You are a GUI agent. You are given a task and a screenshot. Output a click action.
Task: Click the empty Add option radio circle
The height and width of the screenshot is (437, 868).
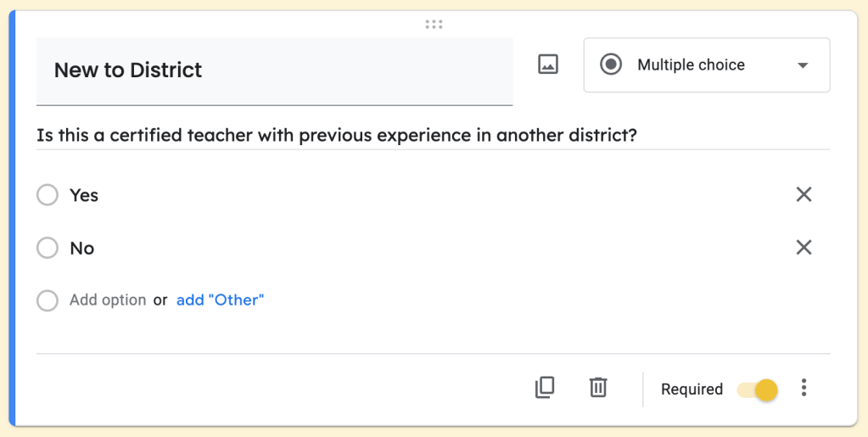pos(48,300)
